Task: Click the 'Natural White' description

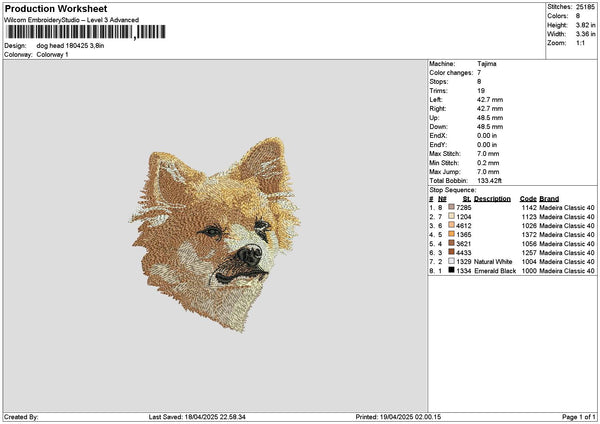Action: (x=493, y=262)
